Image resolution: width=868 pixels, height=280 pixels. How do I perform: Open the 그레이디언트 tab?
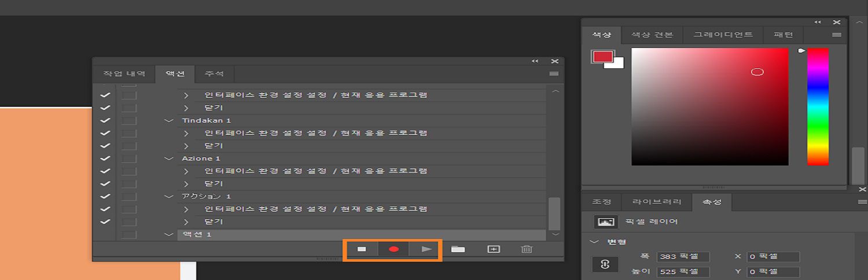(x=723, y=35)
